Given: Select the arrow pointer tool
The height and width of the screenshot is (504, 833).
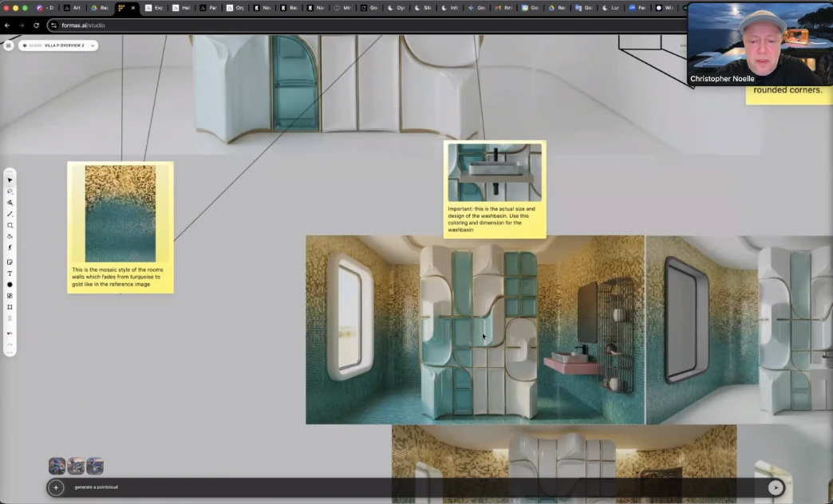Looking at the screenshot, I should coord(10,180).
